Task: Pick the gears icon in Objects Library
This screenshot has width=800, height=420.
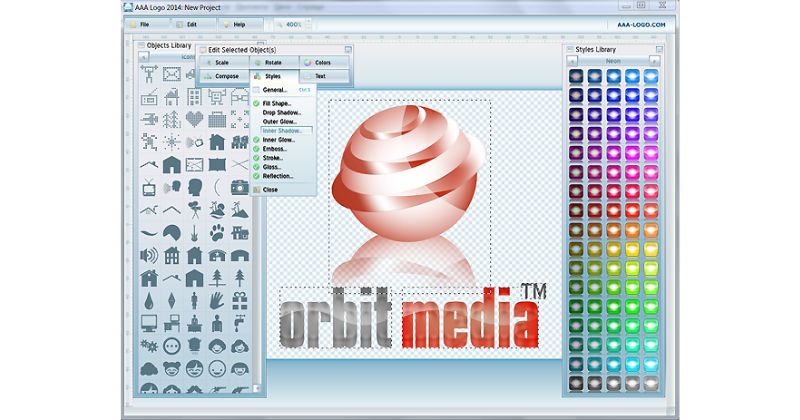Action: pos(149,346)
